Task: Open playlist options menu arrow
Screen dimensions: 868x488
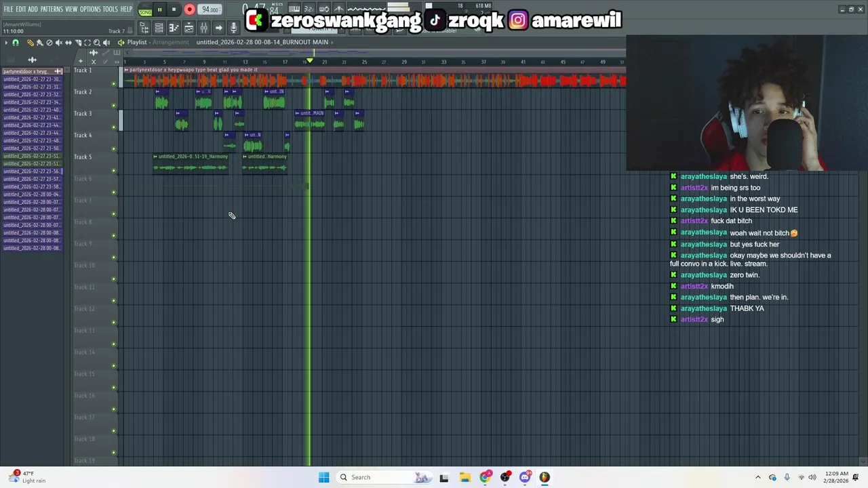Action: (6, 43)
